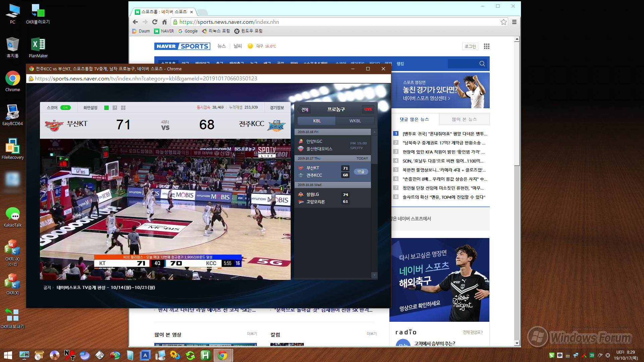Image resolution: width=644 pixels, height=362 pixels.
Task: Click the forward arrow in main Chrome window
Action: (145, 22)
